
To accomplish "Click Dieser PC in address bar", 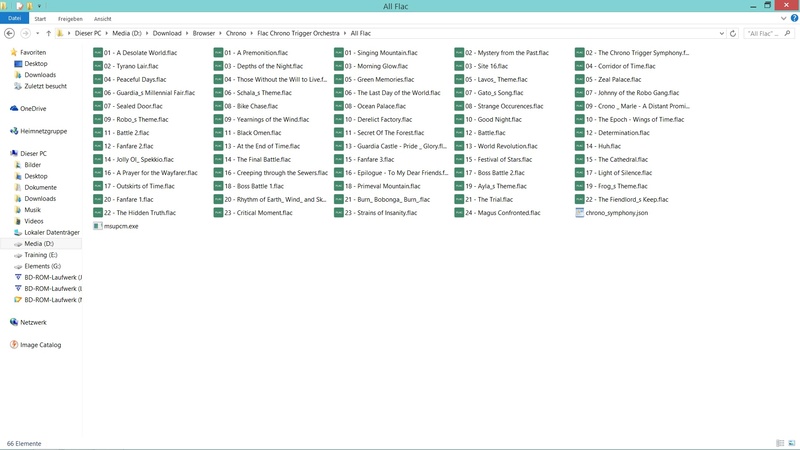I will coord(88,33).
